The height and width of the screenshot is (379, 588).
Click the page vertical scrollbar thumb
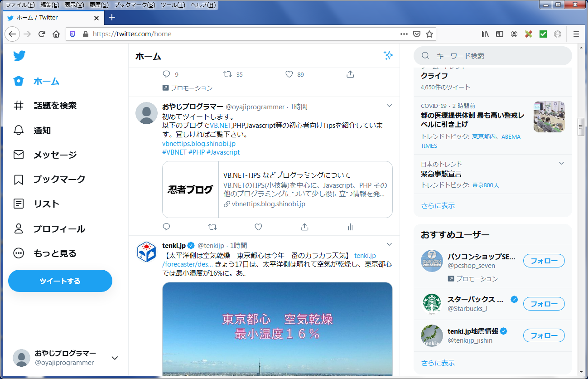pos(581,126)
